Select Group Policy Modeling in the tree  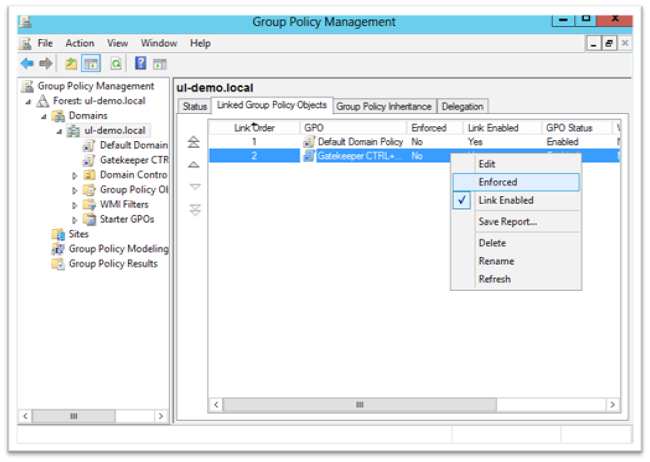tap(117, 249)
